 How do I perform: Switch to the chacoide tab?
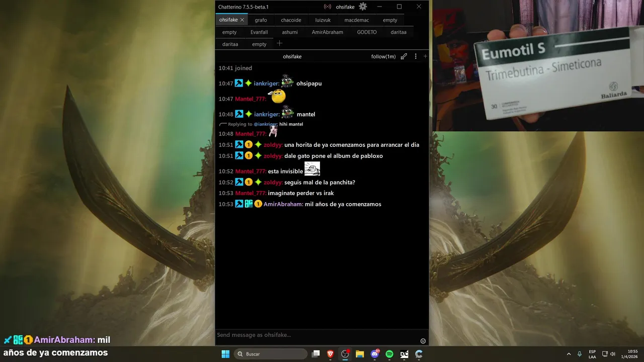click(291, 20)
